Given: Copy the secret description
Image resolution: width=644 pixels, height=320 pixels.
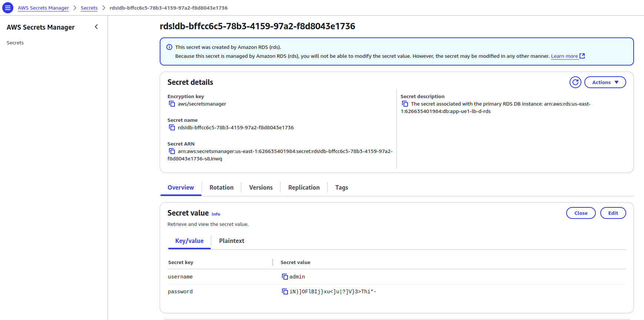Looking at the screenshot, I should point(405,104).
